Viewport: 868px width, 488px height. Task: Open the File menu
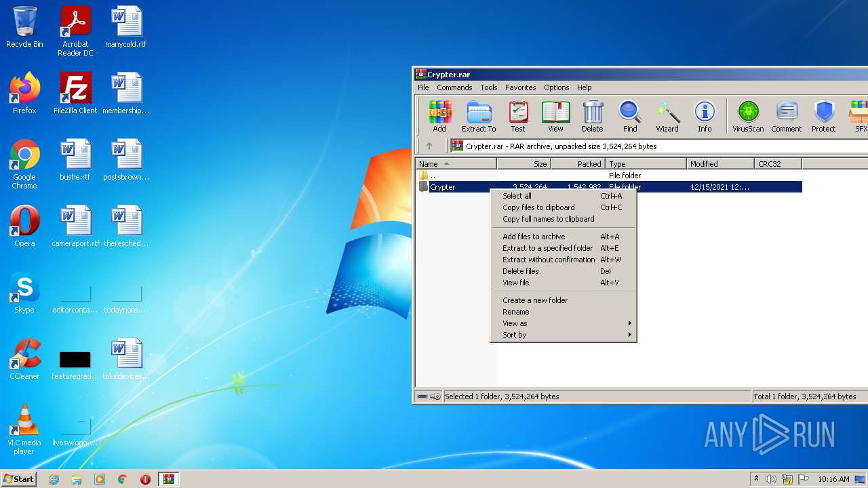pos(423,87)
